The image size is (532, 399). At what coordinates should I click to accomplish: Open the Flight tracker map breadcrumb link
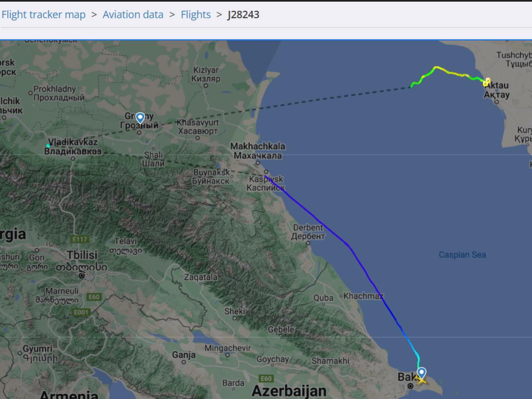[44, 15]
